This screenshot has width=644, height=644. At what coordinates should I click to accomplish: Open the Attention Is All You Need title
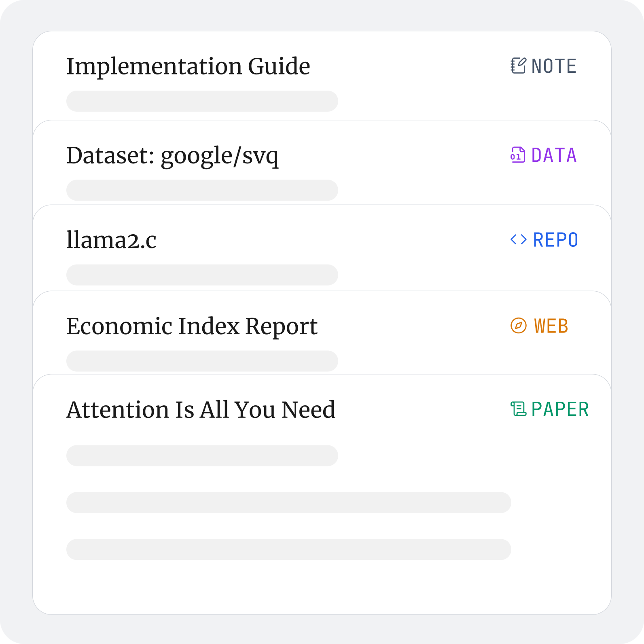click(201, 409)
